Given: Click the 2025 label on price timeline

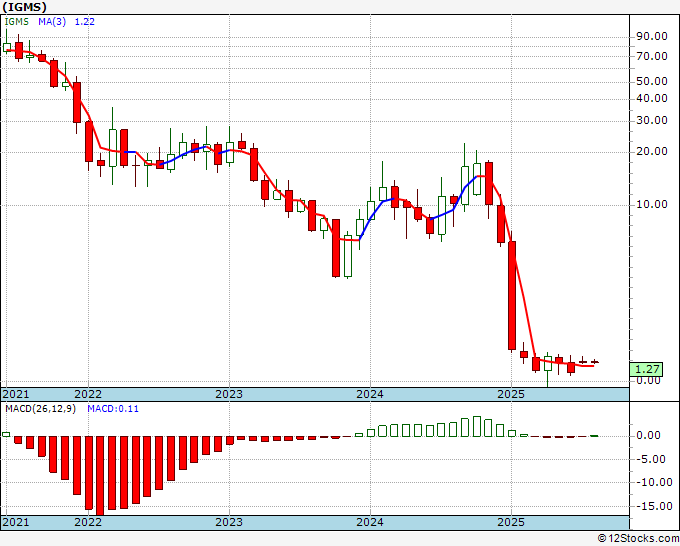Looking at the screenshot, I should tap(511, 394).
